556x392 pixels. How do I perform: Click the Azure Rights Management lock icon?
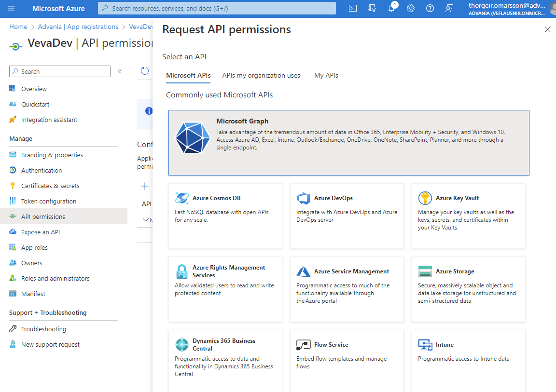(182, 271)
